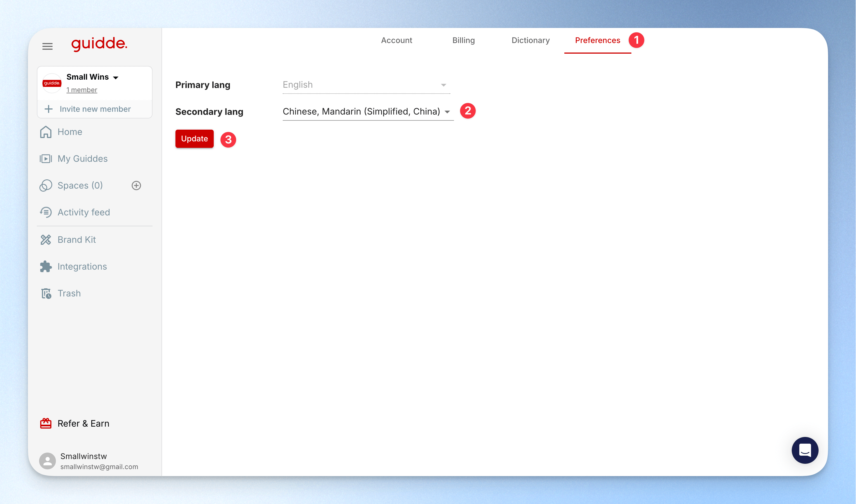Open the chat support bubble
The image size is (856, 504).
click(805, 450)
